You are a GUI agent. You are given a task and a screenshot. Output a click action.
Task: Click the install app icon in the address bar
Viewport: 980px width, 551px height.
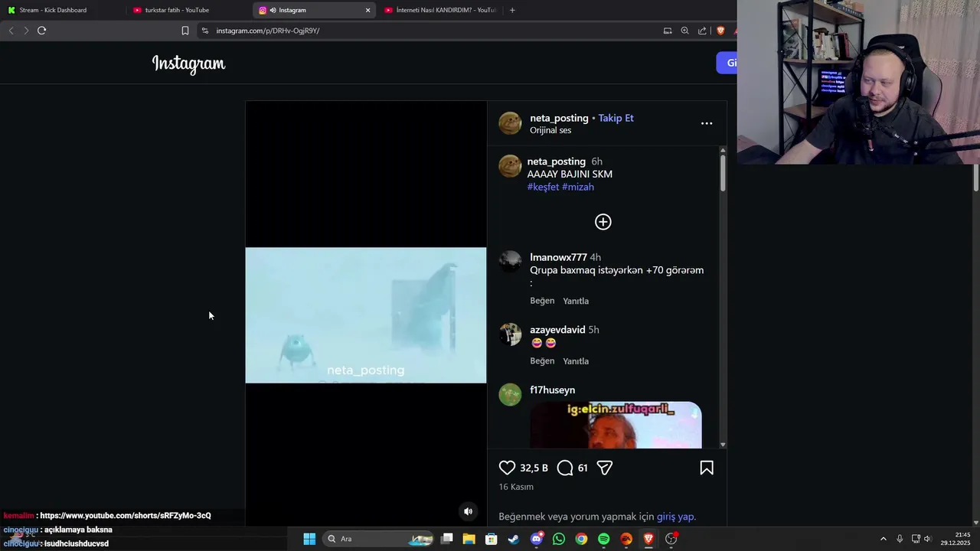(668, 31)
